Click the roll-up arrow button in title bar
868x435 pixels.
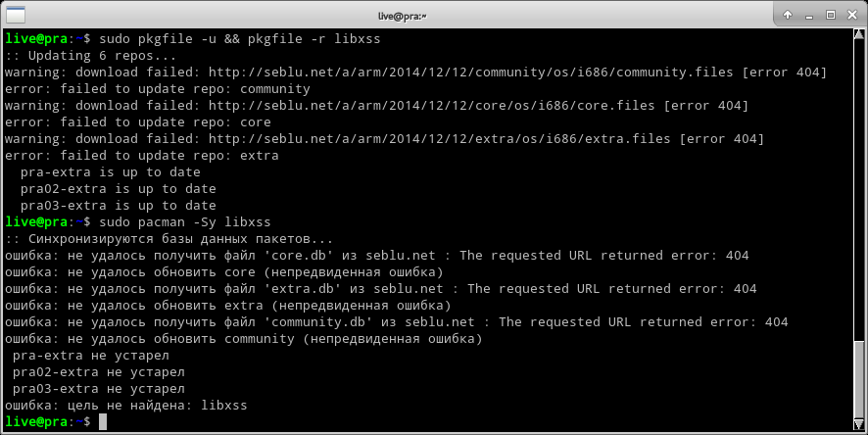786,15
